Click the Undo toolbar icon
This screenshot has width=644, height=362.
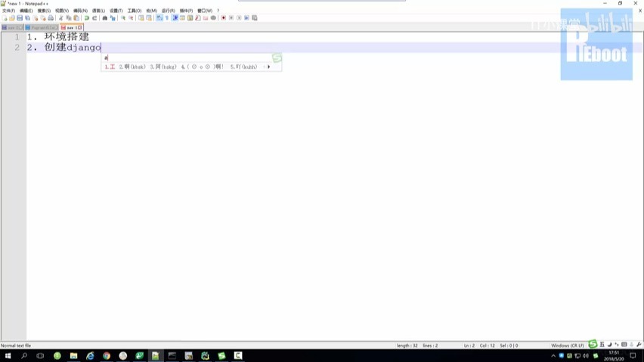(87, 17)
